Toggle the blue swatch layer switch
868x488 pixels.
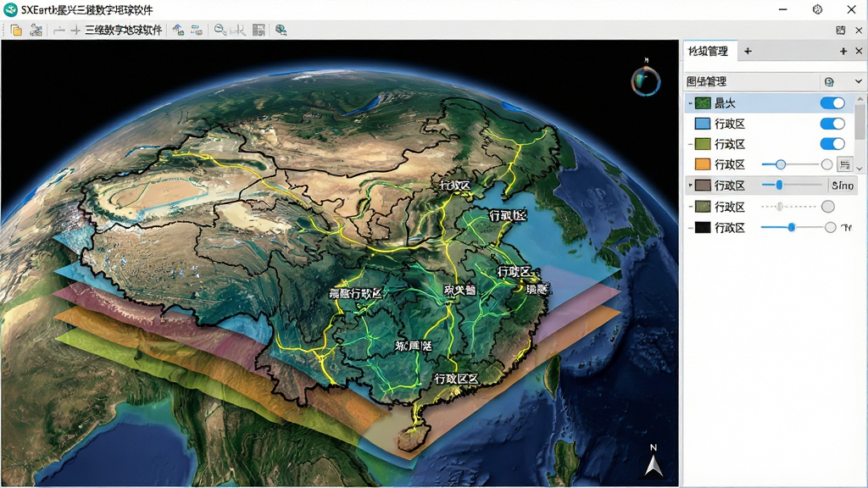tap(832, 124)
